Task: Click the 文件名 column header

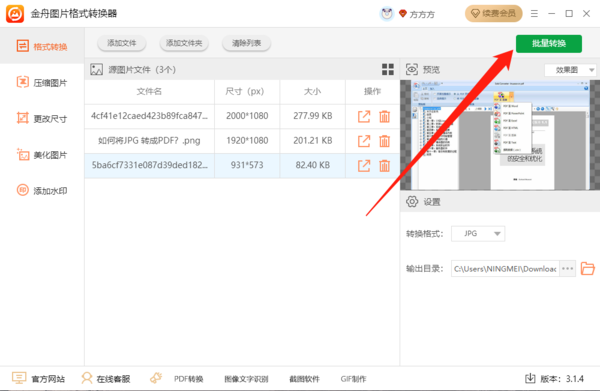Action: [149, 91]
